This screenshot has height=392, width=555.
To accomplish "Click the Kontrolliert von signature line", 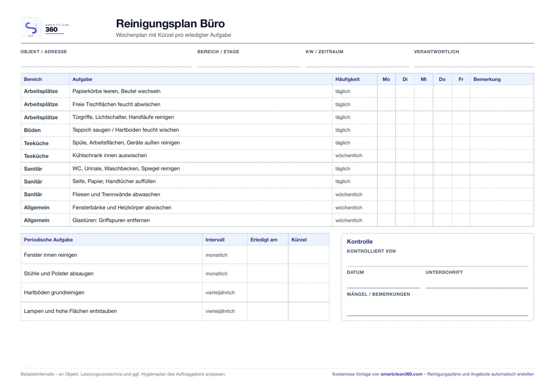I will click(438, 262).
